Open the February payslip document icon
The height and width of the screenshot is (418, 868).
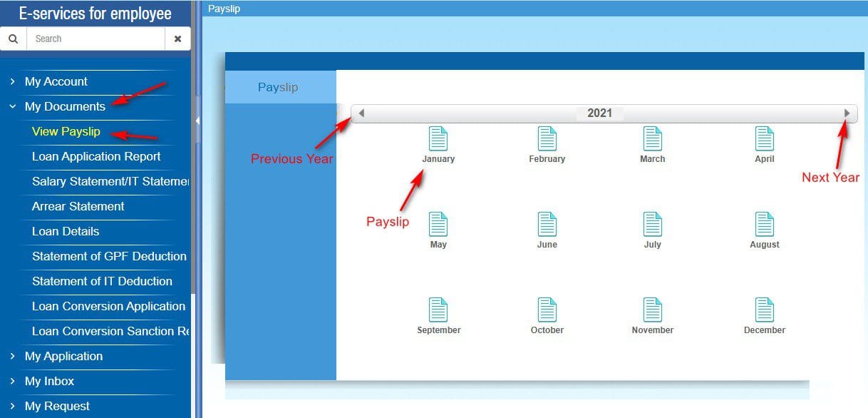click(547, 138)
